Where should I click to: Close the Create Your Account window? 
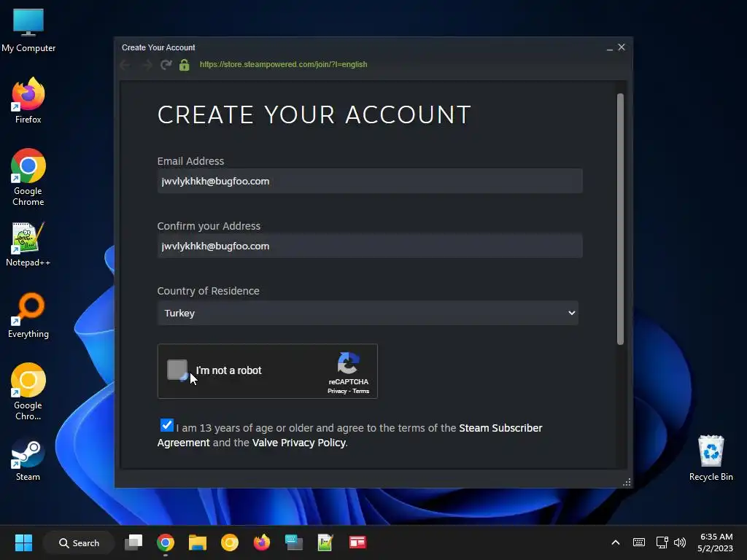tap(622, 47)
